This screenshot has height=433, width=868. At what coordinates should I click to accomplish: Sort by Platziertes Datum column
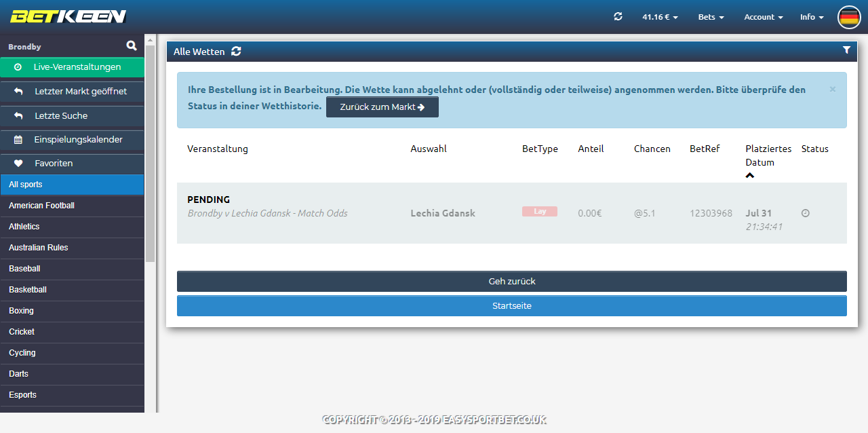[768, 155]
